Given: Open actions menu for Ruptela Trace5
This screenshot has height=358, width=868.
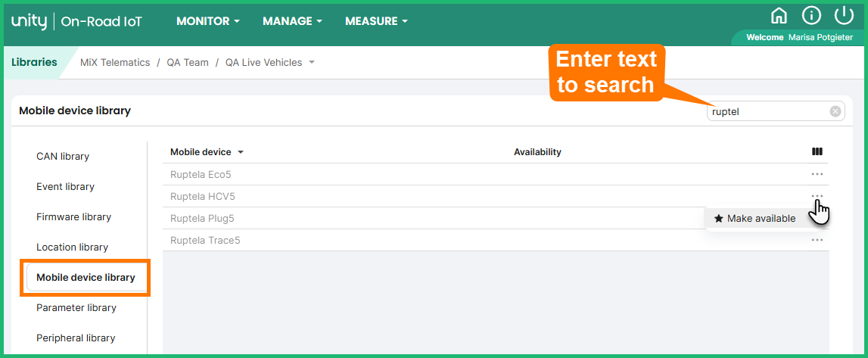Looking at the screenshot, I should click(817, 240).
